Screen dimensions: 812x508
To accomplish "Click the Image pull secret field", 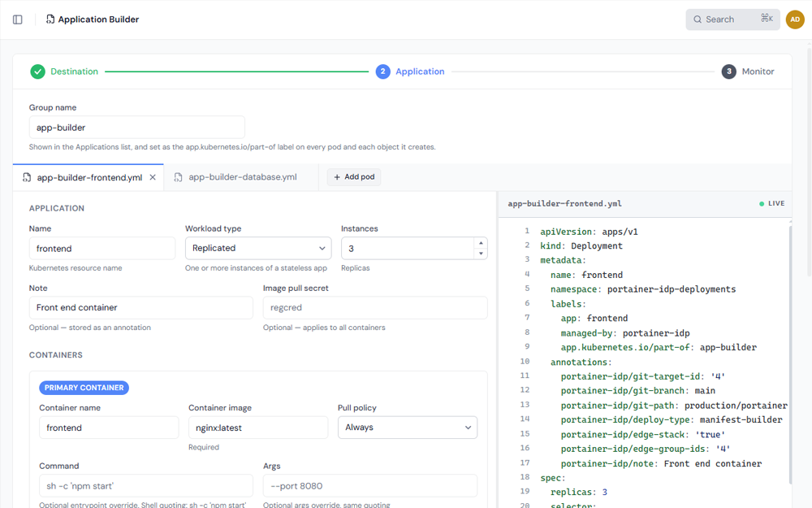I will [x=375, y=307].
